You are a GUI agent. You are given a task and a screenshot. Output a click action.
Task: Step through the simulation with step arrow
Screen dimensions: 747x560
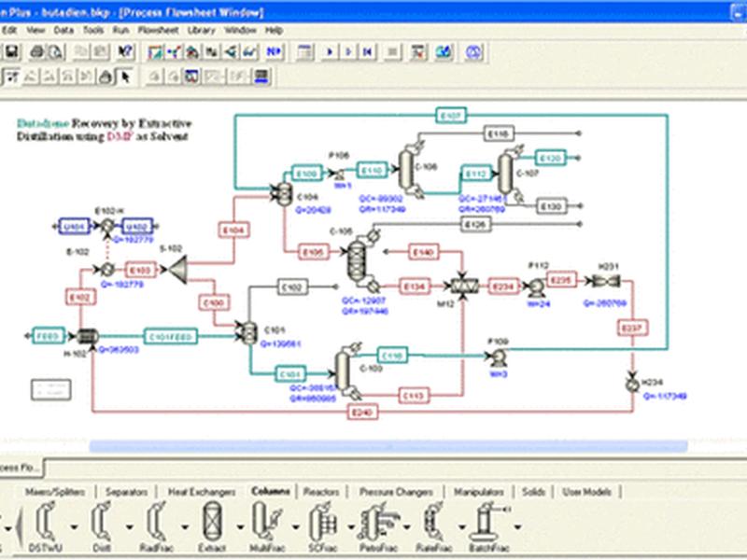(347, 51)
